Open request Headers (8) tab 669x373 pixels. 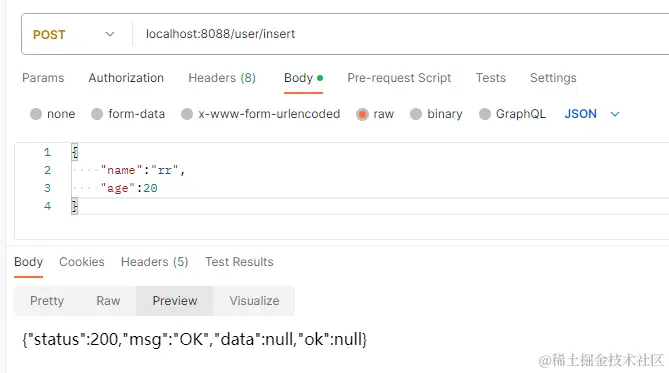pos(222,78)
